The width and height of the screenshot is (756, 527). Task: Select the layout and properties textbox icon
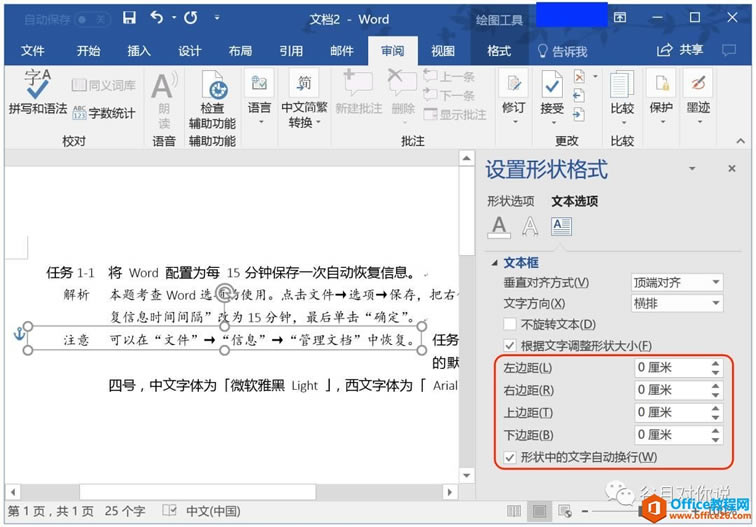click(562, 227)
